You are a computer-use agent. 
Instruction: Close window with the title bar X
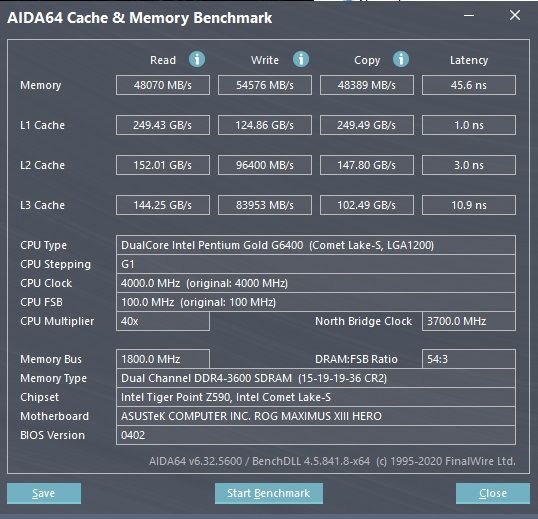coord(515,15)
